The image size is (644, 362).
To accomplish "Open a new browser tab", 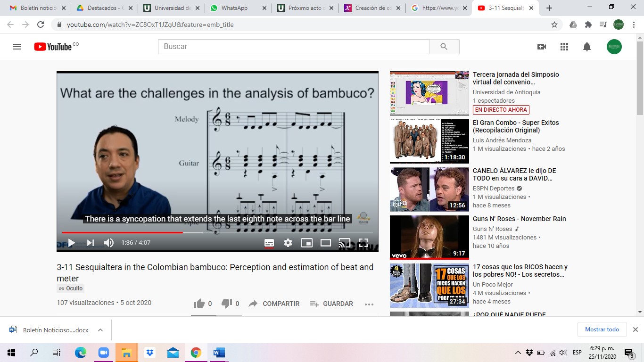I will 549,8.
